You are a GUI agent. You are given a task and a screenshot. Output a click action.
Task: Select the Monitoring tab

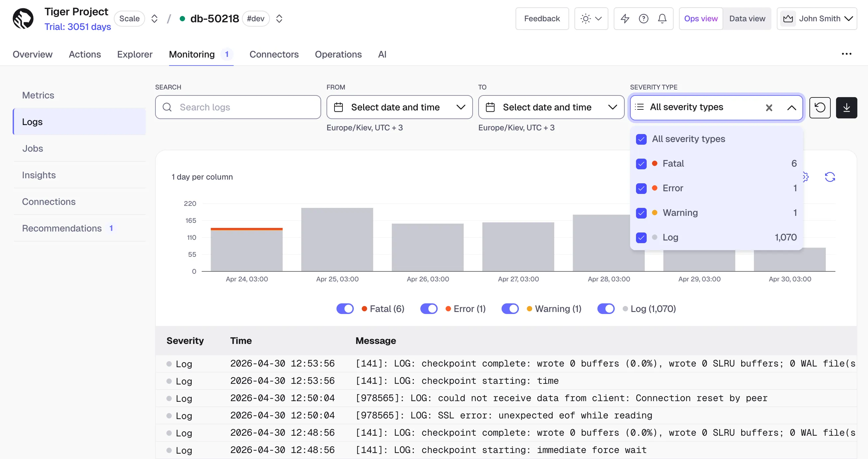coord(201,54)
